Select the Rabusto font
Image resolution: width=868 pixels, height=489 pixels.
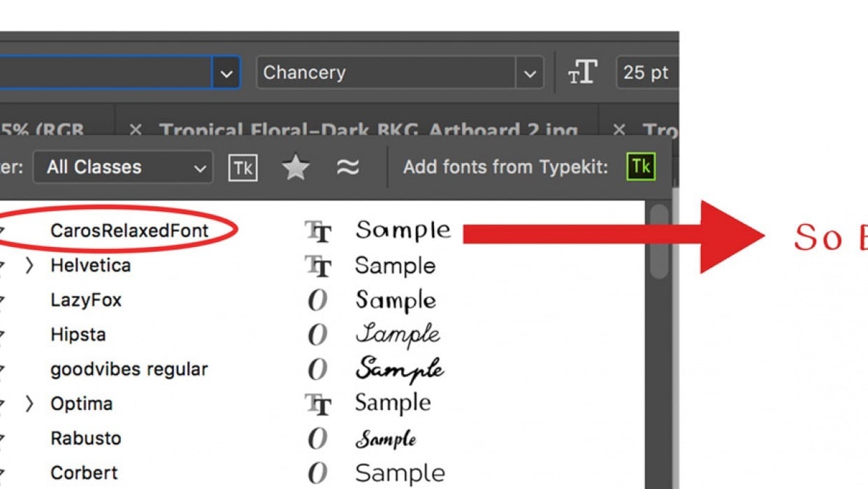[x=86, y=439]
